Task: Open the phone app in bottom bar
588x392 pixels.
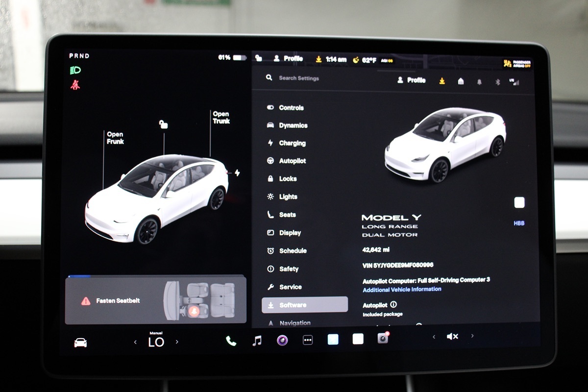Action: [x=231, y=341]
